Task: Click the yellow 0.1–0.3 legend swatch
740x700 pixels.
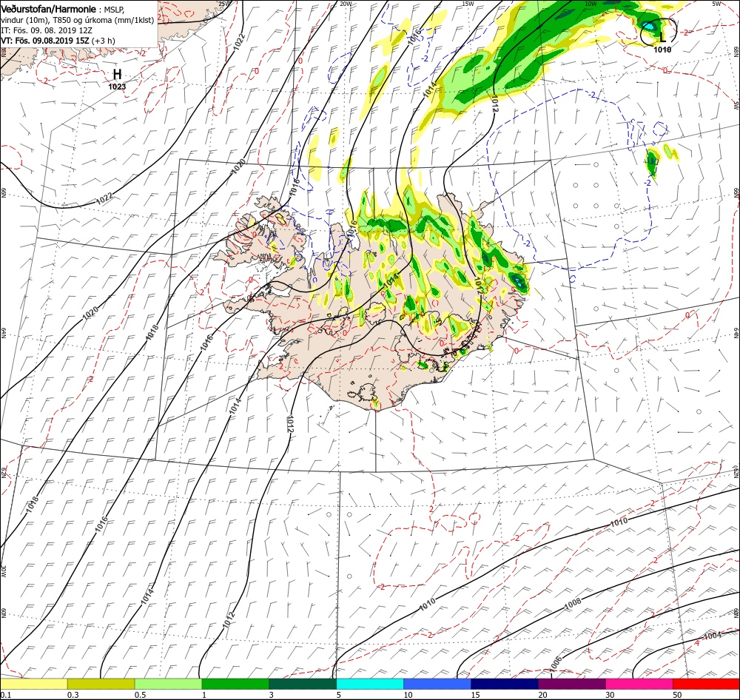Action: [34, 684]
